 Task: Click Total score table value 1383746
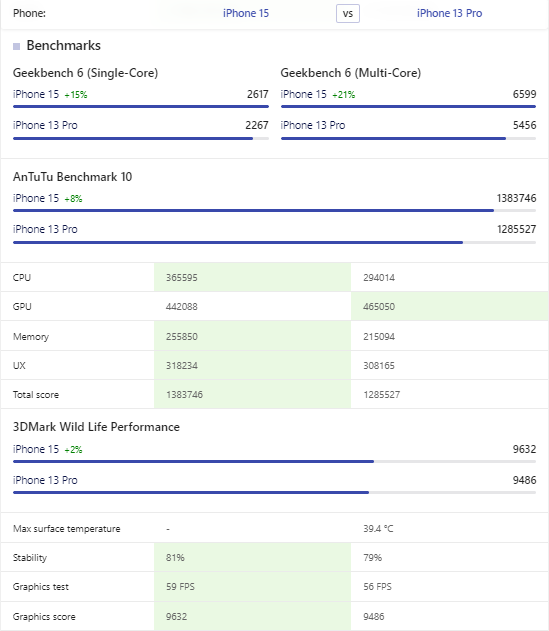[x=184, y=395]
